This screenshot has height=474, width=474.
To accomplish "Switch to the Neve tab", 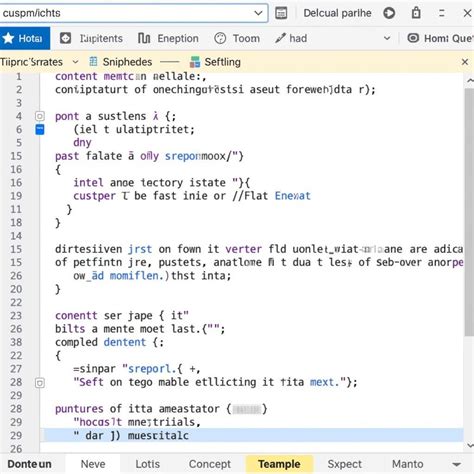I will (93, 464).
